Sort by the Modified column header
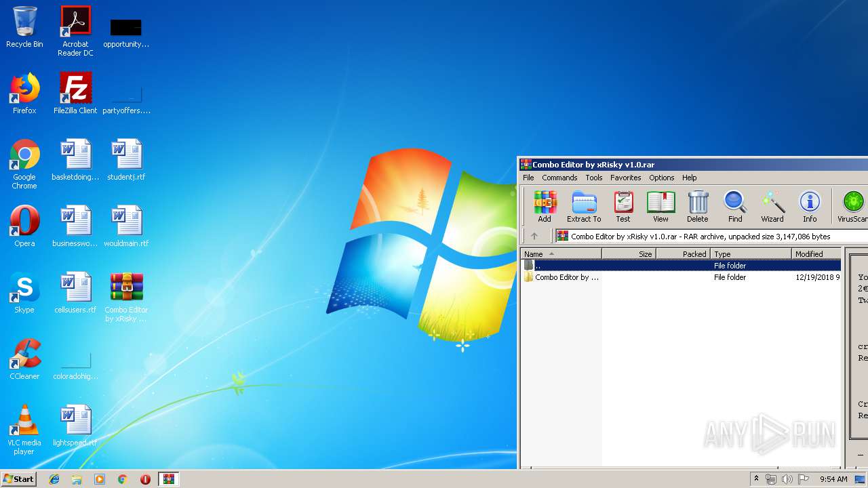Viewport: 868px width, 488px height. pos(816,254)
